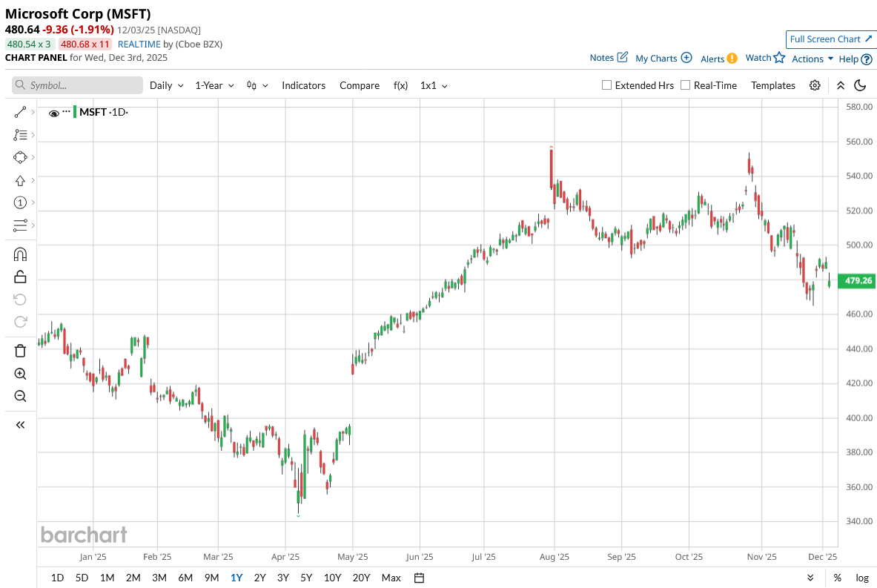Click the 479.26 current price label
Viewport: 877px width, 588px height.
857,280
